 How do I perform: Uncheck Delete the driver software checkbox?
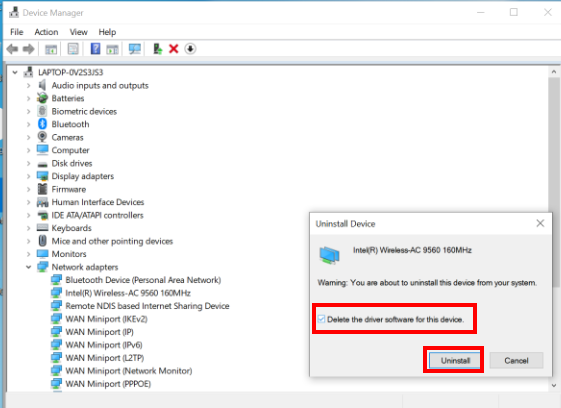click(x=321, y=319)
